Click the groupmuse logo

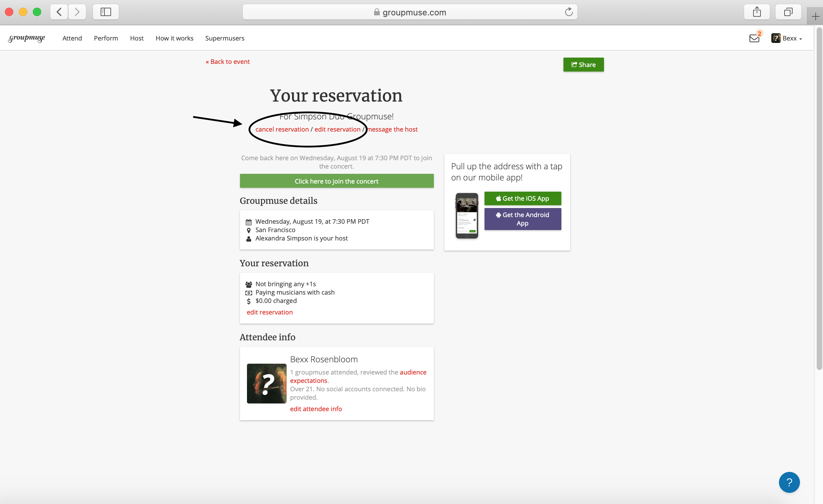pyautogui.click(x=27, y=38)
